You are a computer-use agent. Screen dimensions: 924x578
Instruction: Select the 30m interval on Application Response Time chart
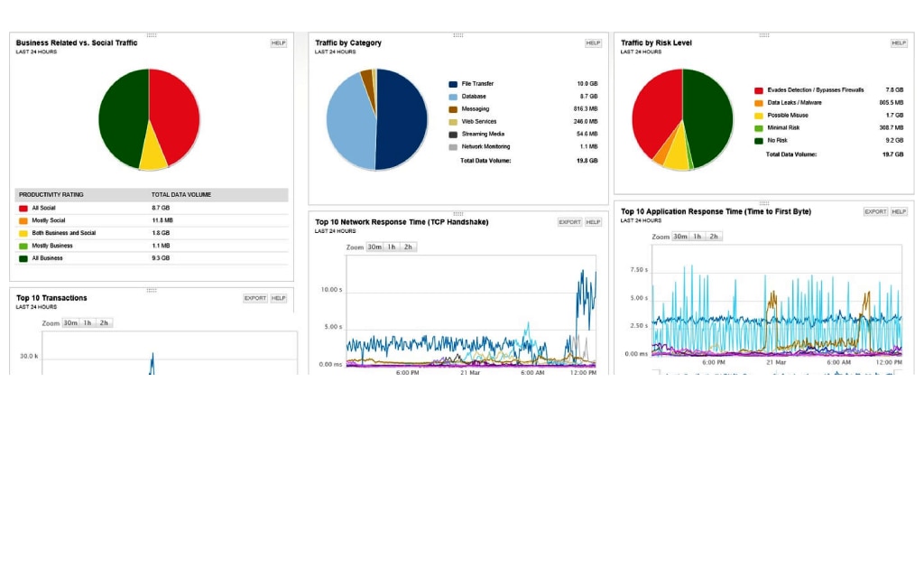679,236
